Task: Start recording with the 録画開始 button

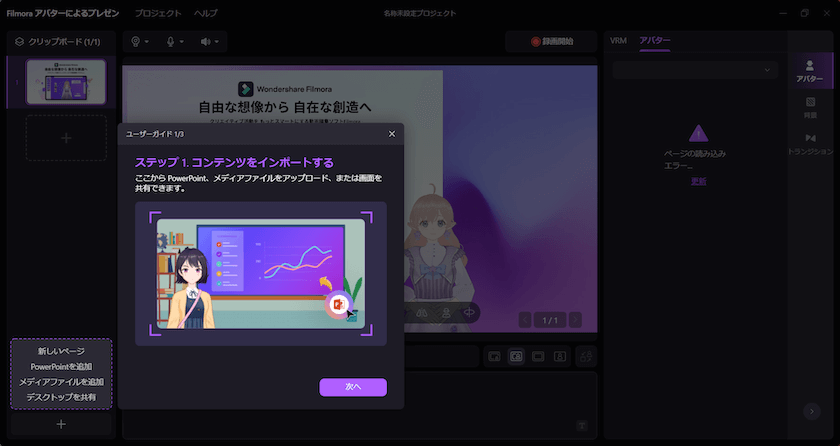Action: [552, 42]
